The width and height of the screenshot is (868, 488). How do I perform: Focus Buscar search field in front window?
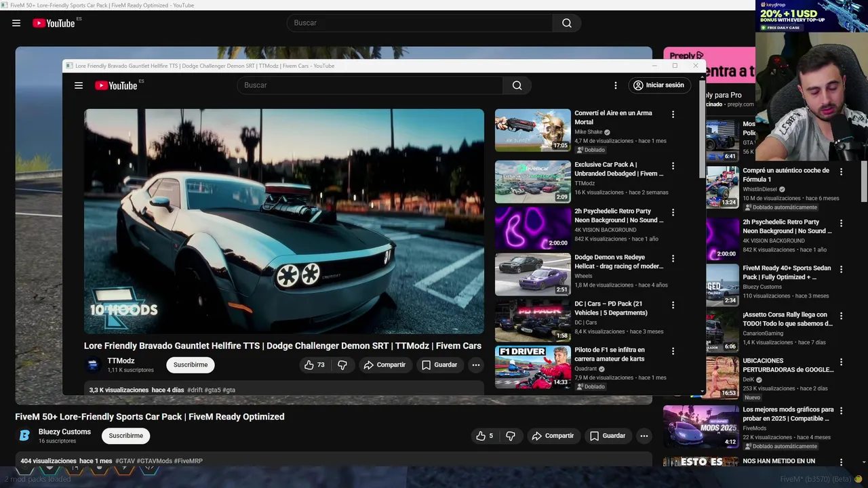(370, 85)
